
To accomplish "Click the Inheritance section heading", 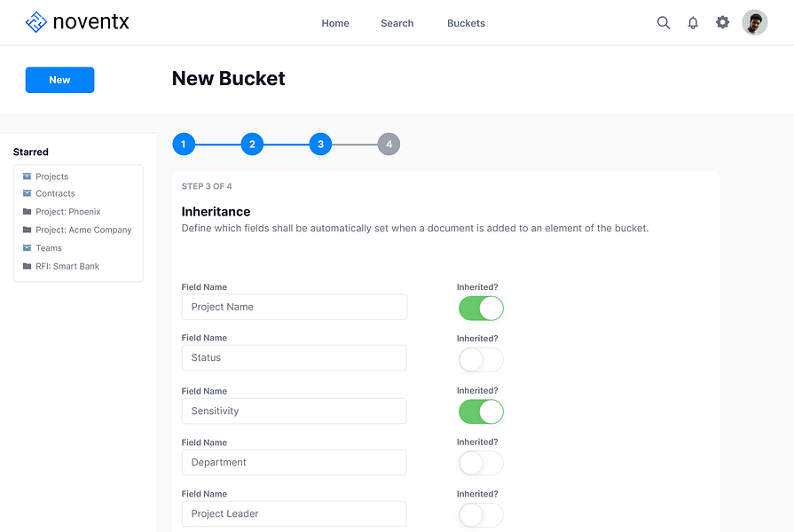I will tap(216, 212).
